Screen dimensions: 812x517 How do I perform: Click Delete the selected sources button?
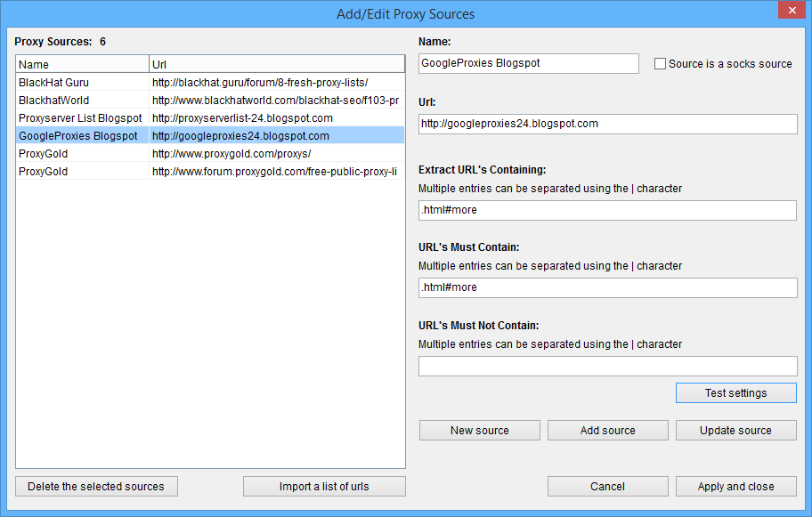click(96, 486)
